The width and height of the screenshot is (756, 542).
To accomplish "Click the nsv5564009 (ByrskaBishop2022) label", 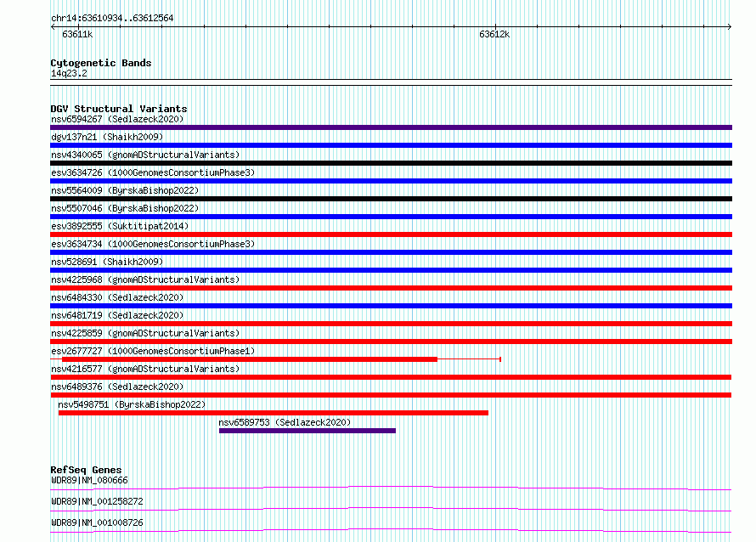I will [x=125, y=190].
